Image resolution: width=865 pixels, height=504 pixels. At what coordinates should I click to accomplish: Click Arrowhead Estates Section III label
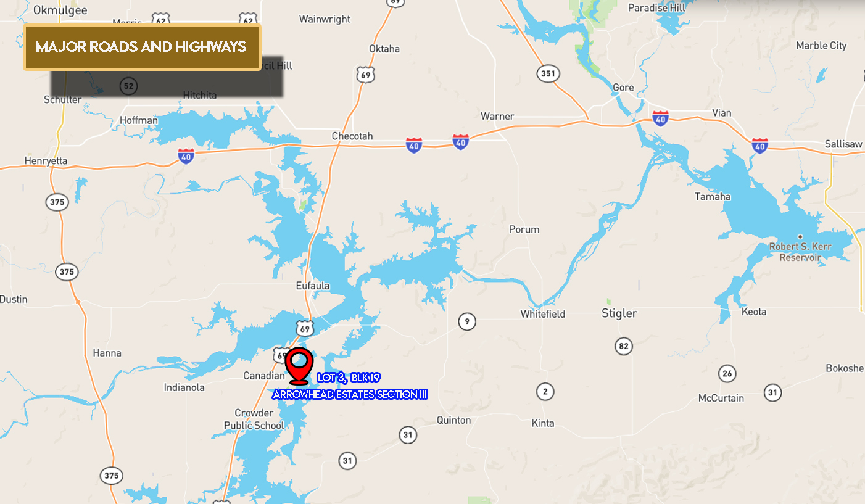pos(350,394)
